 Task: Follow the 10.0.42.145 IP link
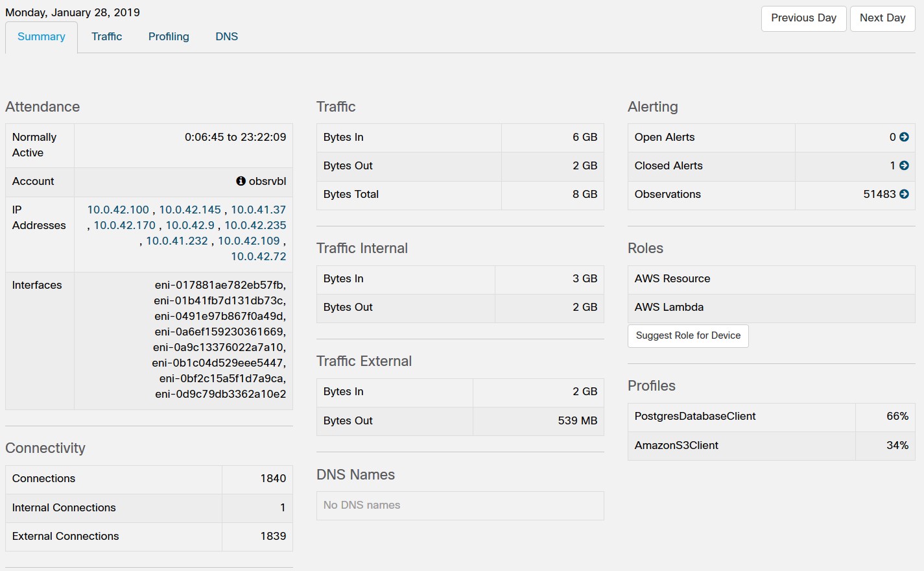[x=190, y=210]
